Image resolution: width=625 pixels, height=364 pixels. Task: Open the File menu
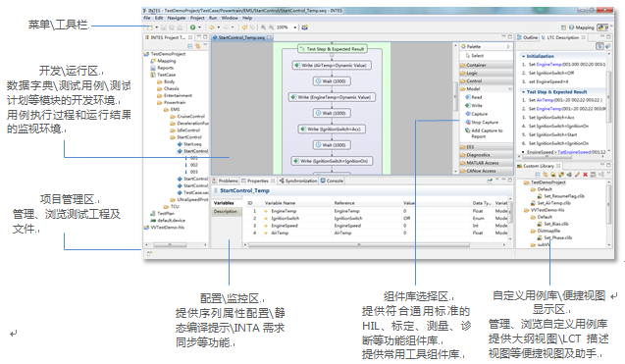pos(147,18)
